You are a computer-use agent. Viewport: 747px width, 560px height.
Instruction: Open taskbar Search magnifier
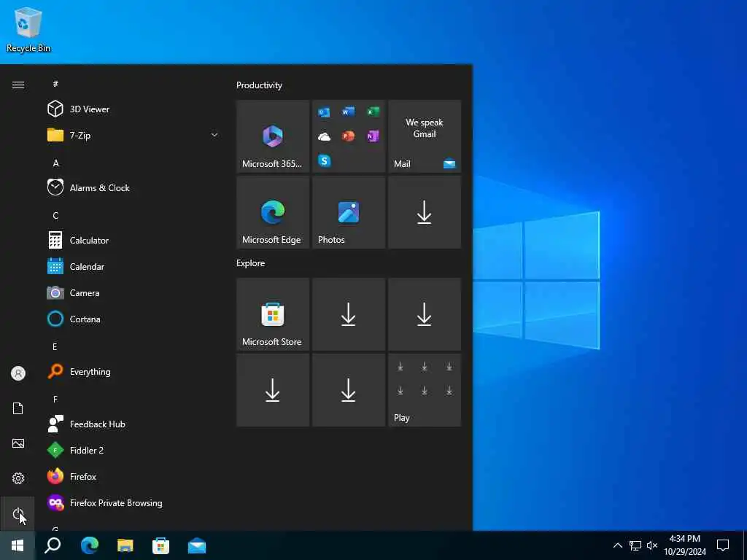[x=53, y=545]
